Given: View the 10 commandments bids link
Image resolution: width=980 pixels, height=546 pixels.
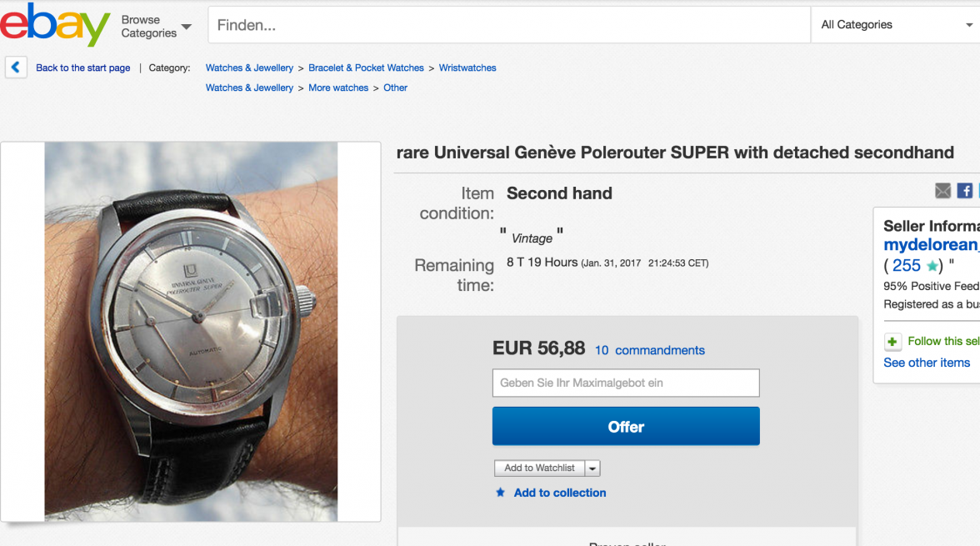Looking at the screenshot, I should (650, 350).
